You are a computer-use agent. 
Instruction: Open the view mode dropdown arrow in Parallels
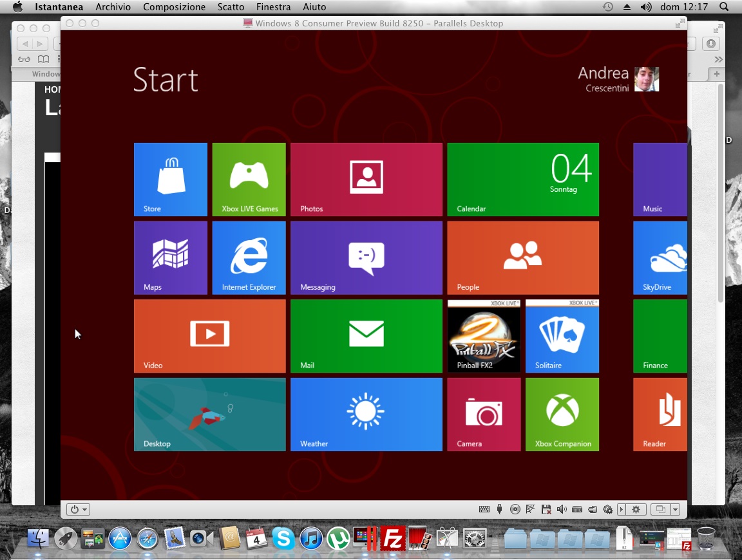tap(676, 509)
